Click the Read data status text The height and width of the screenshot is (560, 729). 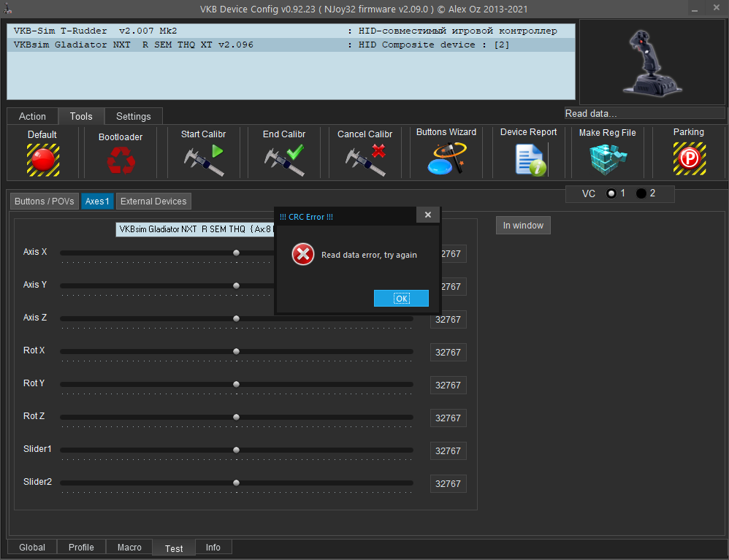(x=591, y=113)
